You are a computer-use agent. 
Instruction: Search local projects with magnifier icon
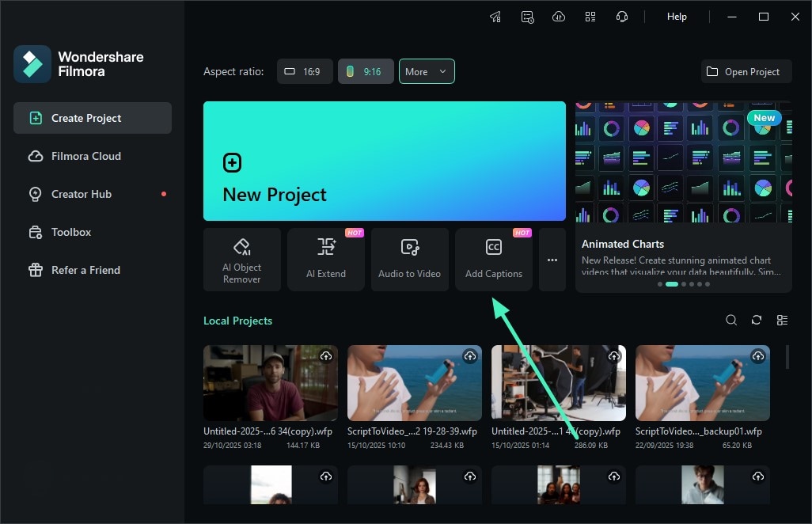point(731,320)
